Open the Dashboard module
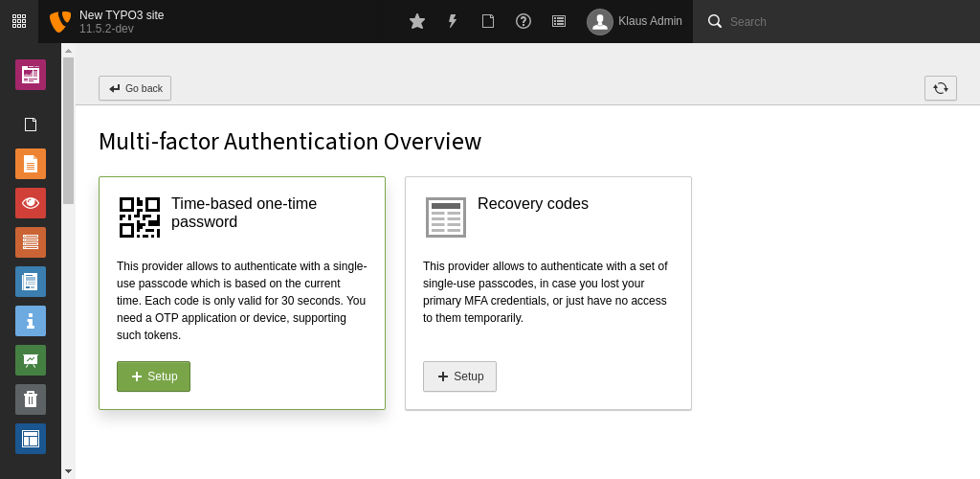 [x=31, y=74]
